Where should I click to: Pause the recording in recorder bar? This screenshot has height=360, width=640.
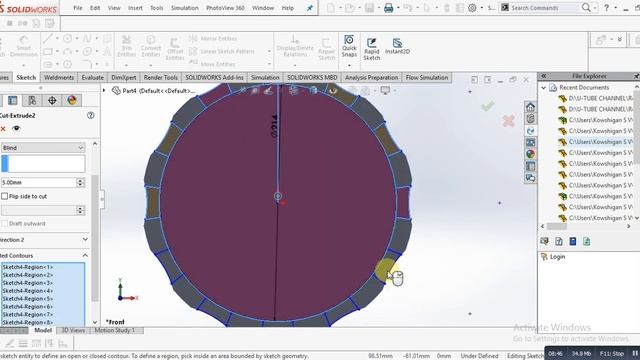[635, 353]
